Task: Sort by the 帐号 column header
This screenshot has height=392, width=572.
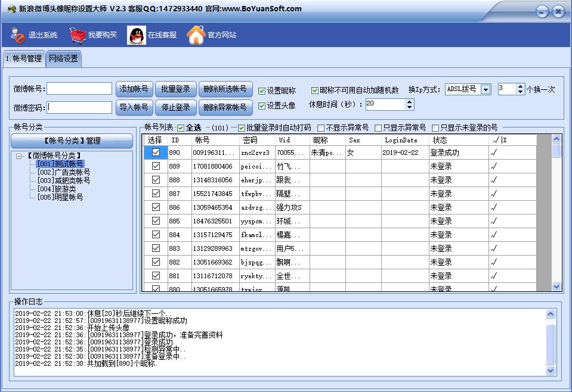Action: [x=215, y=140]
